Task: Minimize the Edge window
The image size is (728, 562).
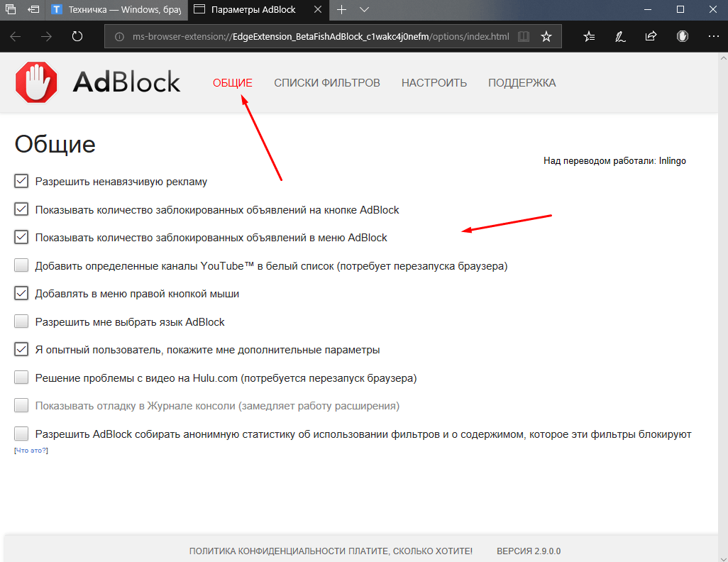Action: point(648,9)
